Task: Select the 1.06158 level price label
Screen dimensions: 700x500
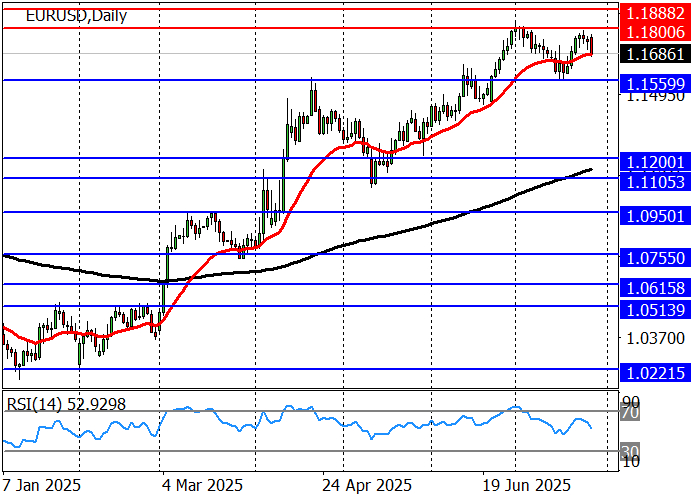Action: coord(655,288)
